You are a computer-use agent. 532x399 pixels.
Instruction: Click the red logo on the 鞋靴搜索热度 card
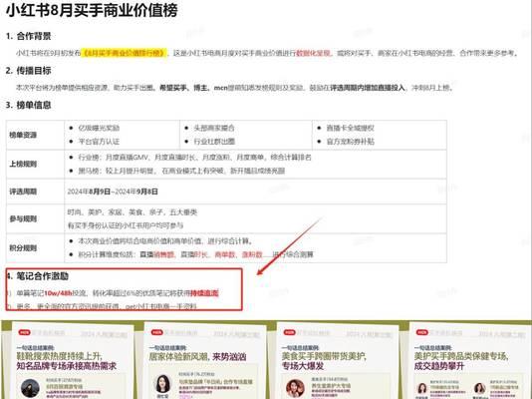[x=25, y=332]
